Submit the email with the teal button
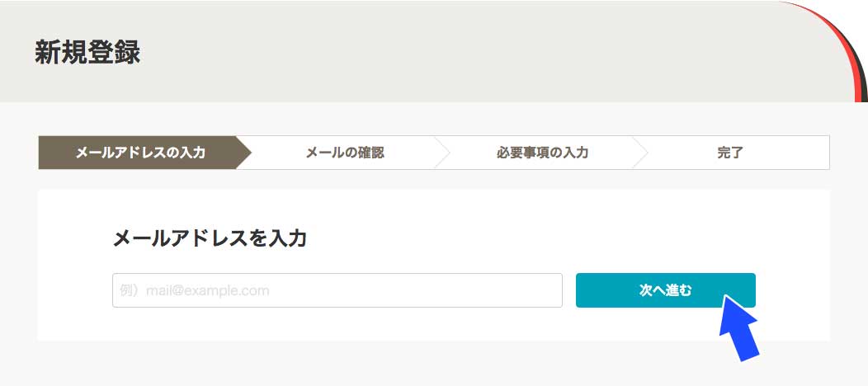This screenshot has width=868, height=386. pos(665,290)
